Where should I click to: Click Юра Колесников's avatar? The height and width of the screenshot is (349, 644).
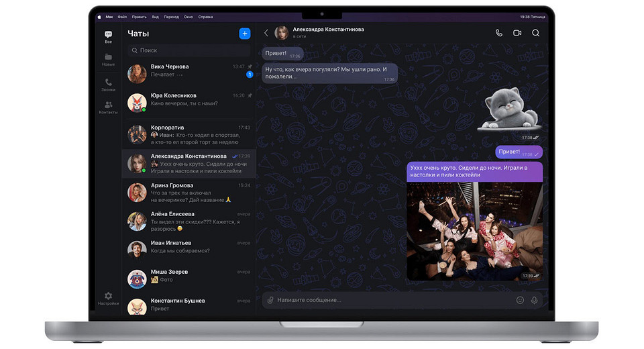[137, 103]
